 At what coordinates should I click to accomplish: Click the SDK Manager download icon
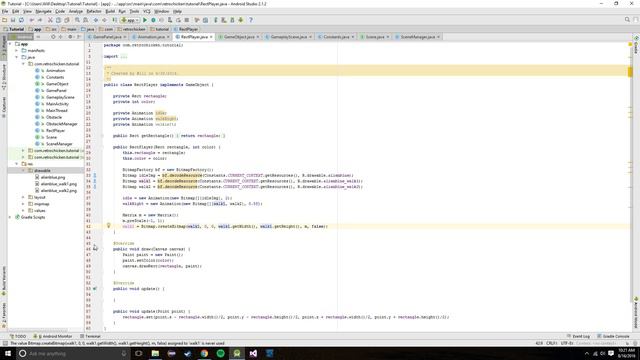pos(241,20)
